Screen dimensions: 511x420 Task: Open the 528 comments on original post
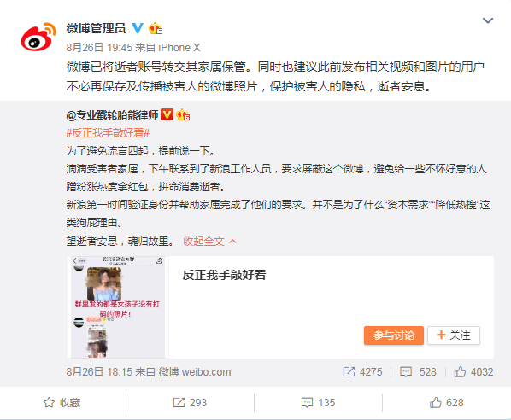pos(418,372)
